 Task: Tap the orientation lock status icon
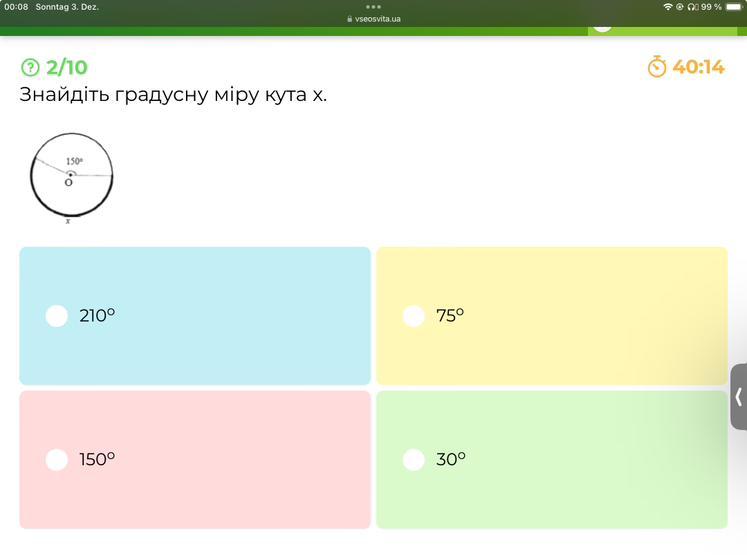tap(680, 7)
